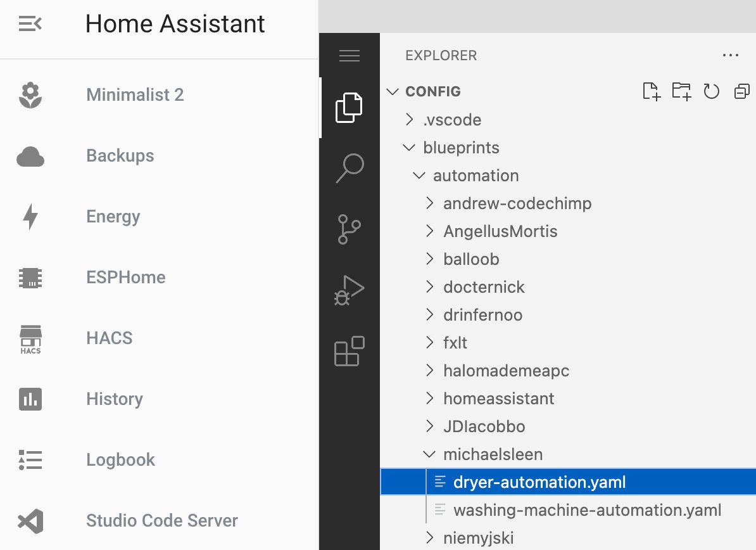Click the New File icon in CONFIG header
The image size is (756, 550).
[x=652, y=91]
